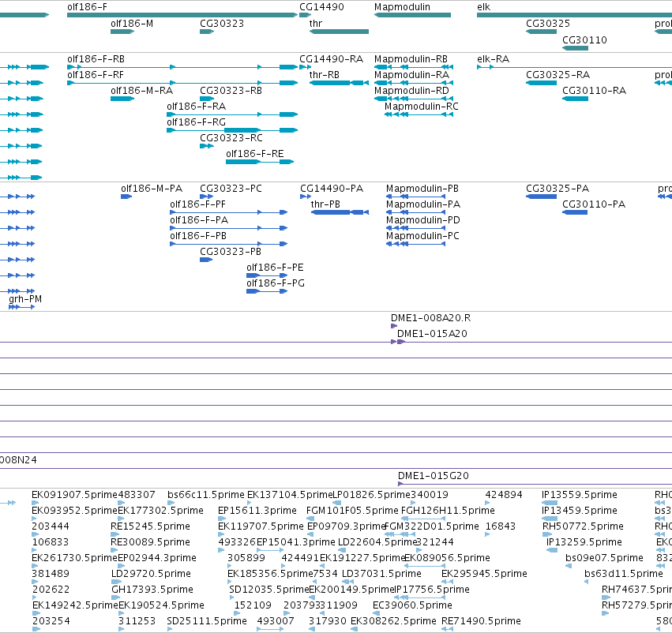Click the thr-PB protein label
Viewport: 672px width, 633px height.
click(x=325, y=204)
